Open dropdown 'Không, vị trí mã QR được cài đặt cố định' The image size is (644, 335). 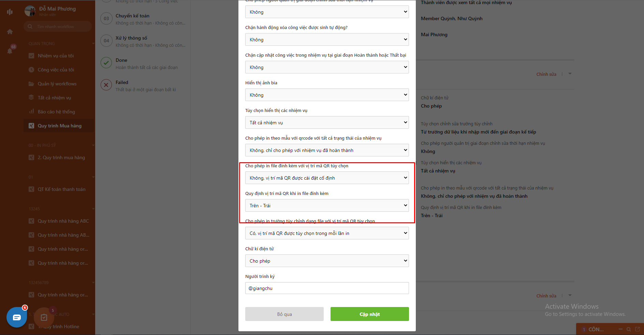click(327, 178)
